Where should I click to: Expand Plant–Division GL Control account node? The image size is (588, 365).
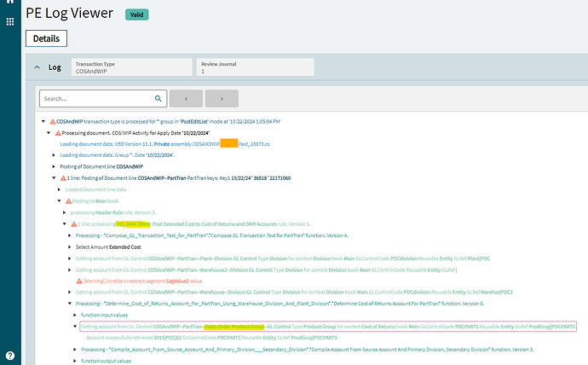(69, 258)
